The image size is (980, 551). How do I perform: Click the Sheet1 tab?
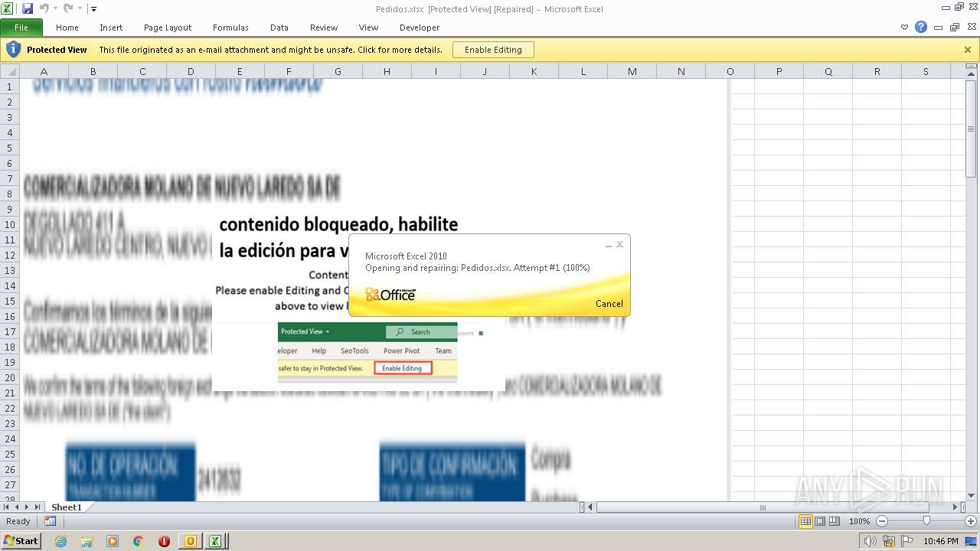pos(67,507)
